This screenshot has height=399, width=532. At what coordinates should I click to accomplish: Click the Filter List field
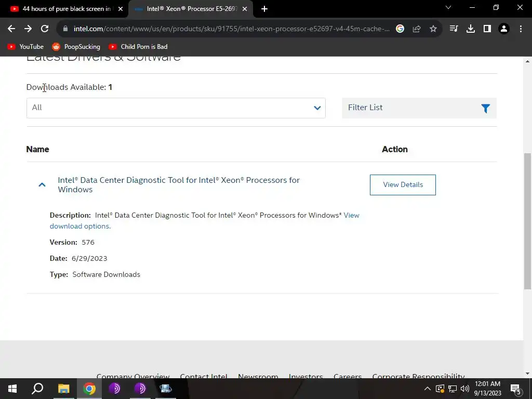pyautogui.click(x=419, y=108)
